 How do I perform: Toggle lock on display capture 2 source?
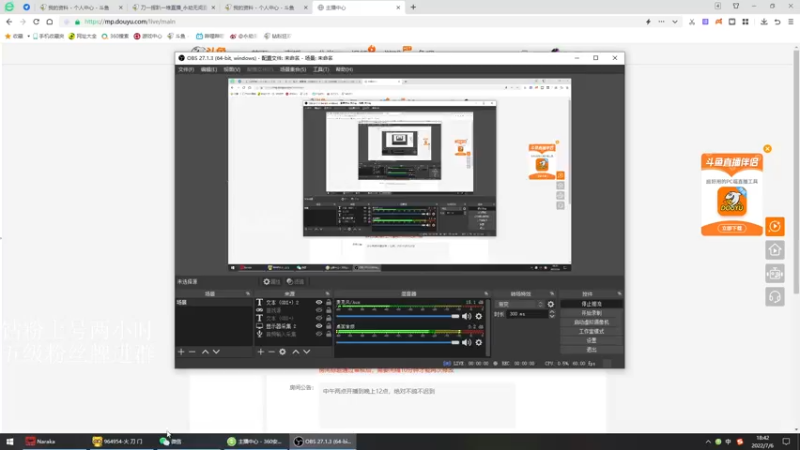329,326
